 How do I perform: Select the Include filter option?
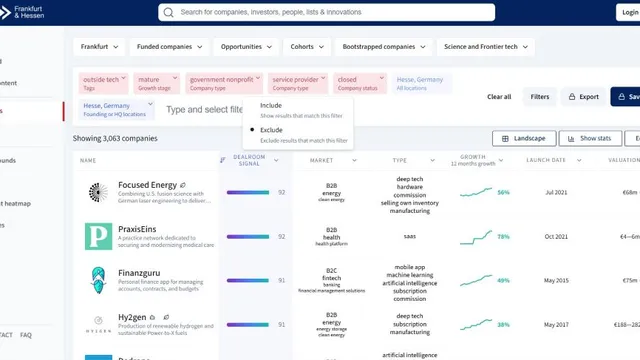pos(298,110)
